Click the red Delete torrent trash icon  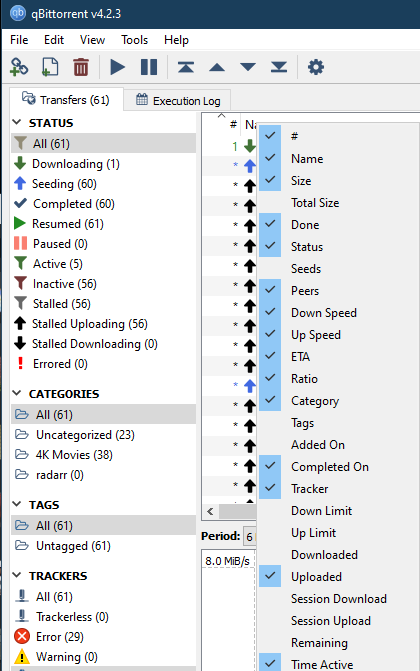(x=80, y=67)
